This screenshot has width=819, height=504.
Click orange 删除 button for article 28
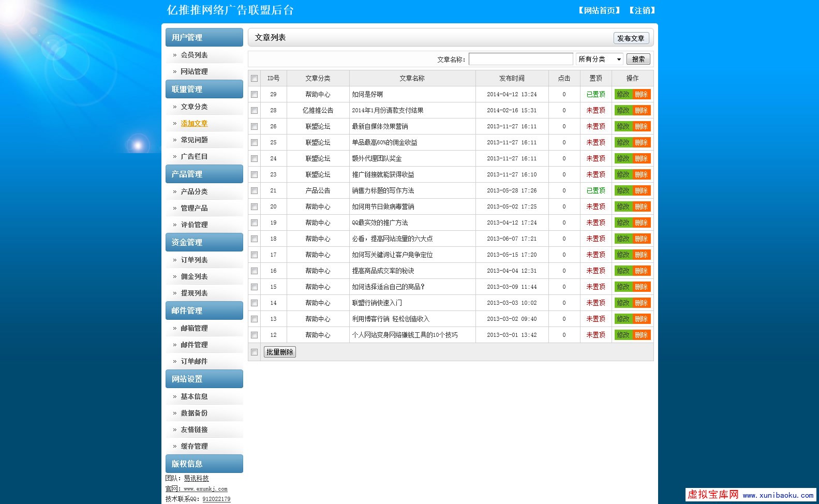click(642, 110)
